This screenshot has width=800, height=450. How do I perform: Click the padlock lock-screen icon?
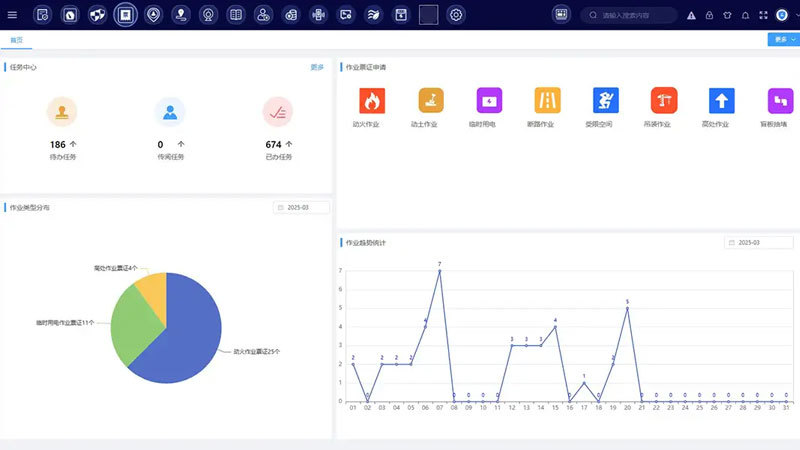709,15
